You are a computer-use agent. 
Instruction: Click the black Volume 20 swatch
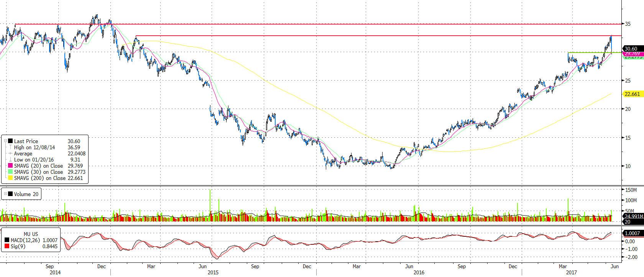[x=10, y=194]
